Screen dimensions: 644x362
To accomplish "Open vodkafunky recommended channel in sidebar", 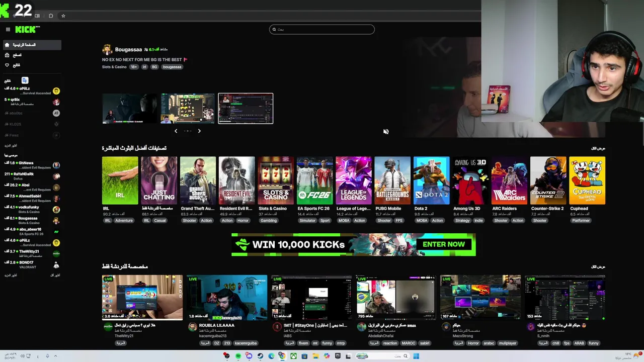I will click(x=31, y=209).
